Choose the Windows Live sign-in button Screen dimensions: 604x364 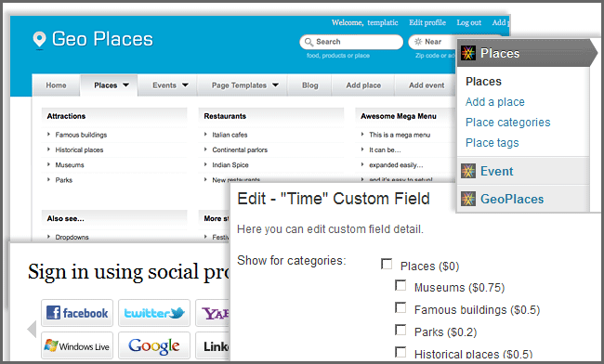coord(77,345)
